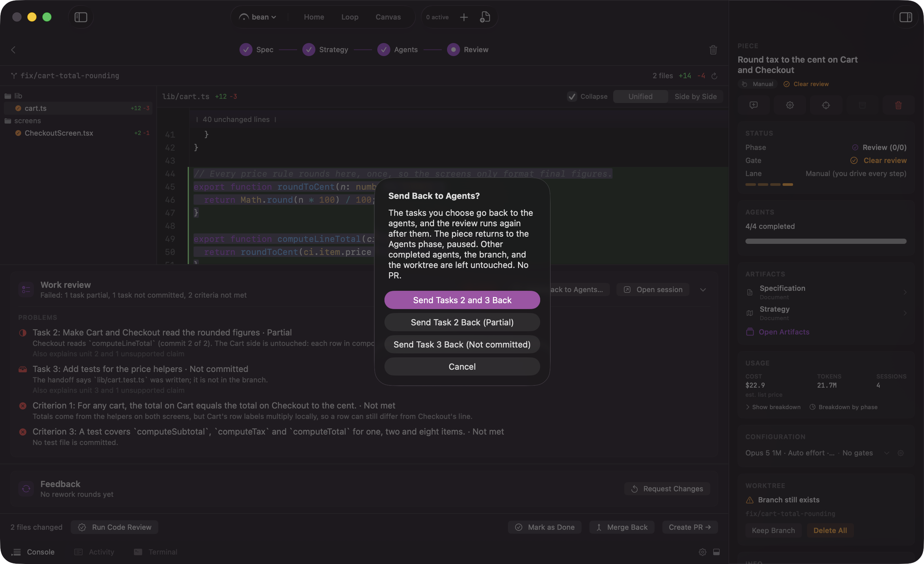Click the configuration gear icon next to No gates
The height and width of the screenshot is (564, 924).
point(901,453)
